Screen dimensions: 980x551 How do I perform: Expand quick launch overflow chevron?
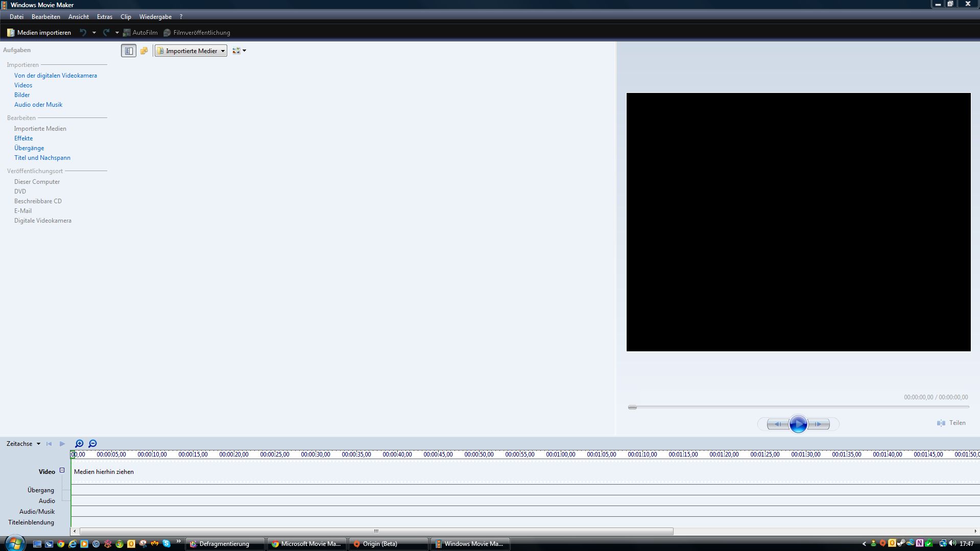click(x=178, y=541)
